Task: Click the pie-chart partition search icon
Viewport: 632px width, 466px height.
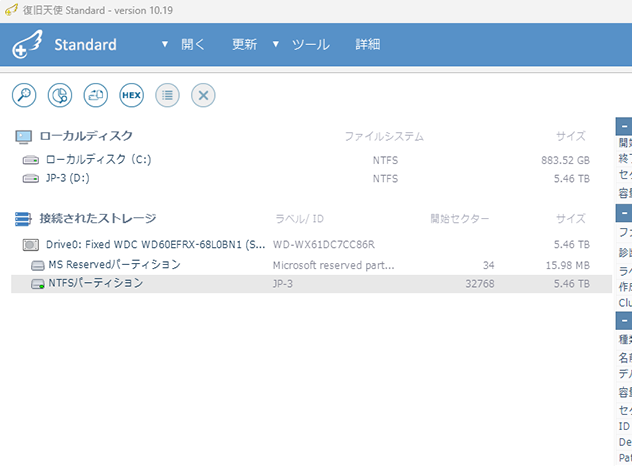Action: (x=60, y=95)
